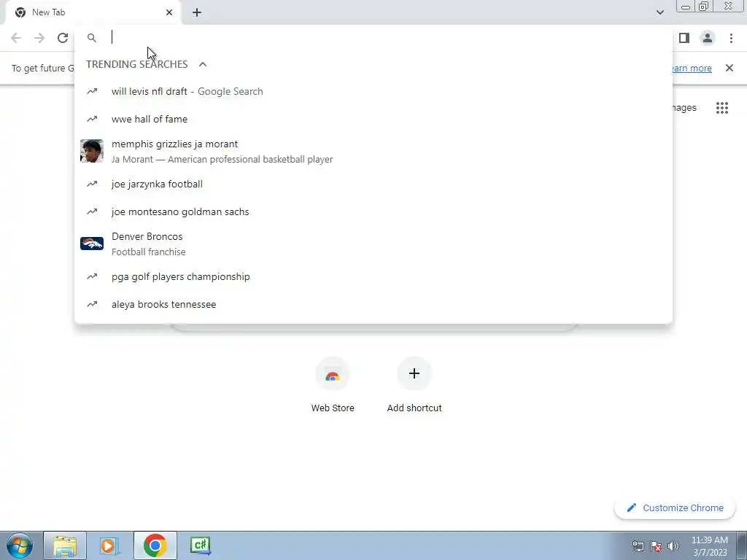The height and width of the screenshot is (560, 747).
Task: Click the taskbar clock showing 11:39 AM
Action: [x=709, y=545]
